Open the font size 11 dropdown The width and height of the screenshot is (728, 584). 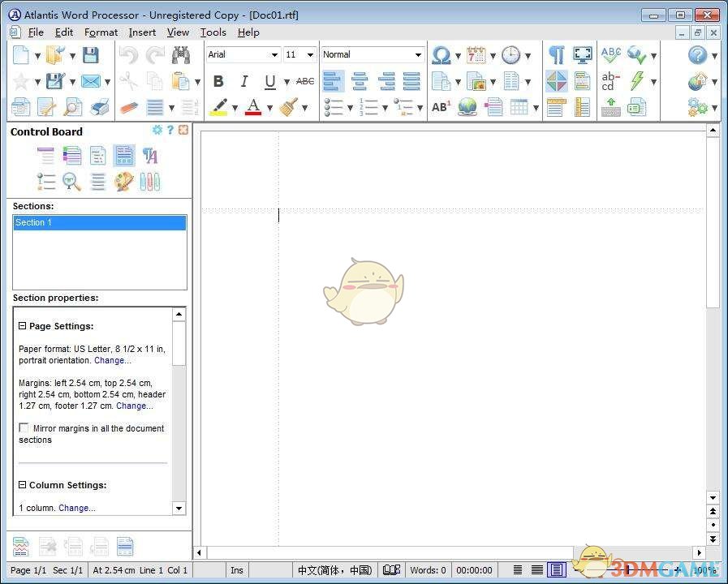coord(309,54)
